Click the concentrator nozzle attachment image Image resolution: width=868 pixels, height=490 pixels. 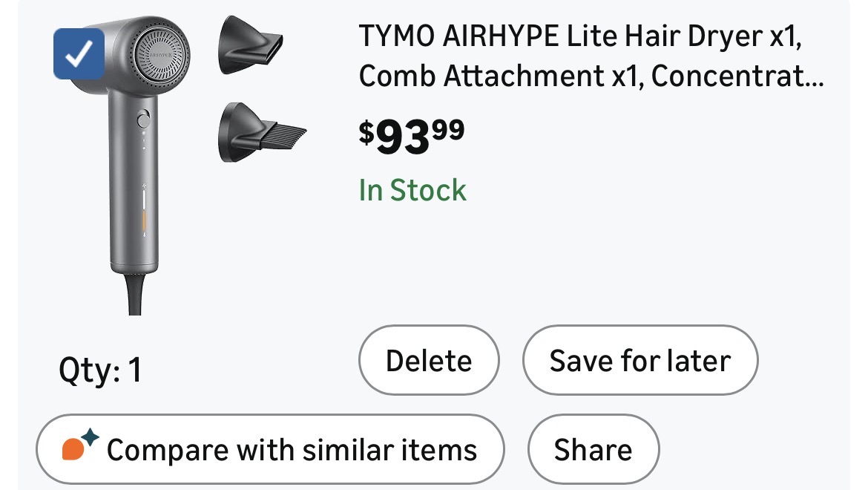click(249, 46)
